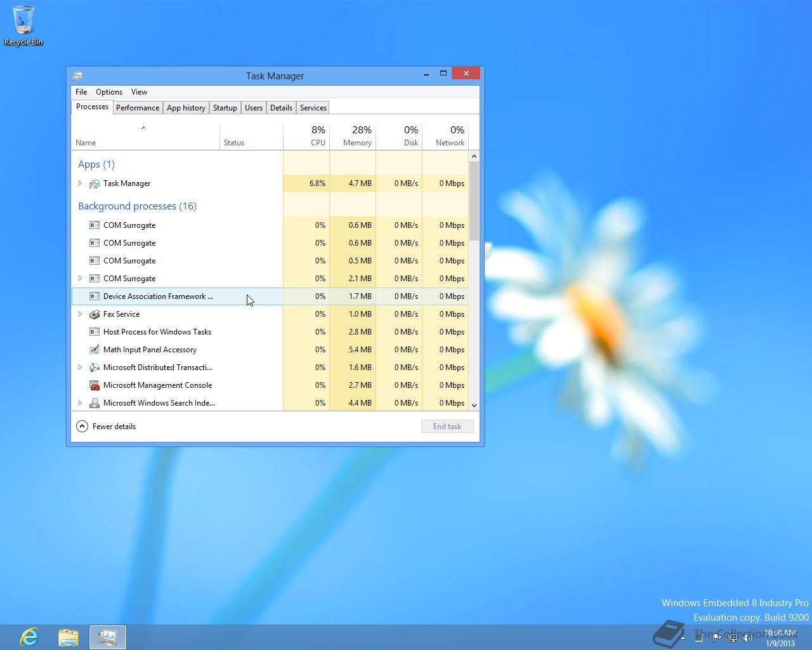Sort by the Memory column header
Viewport: 812px width, 650px height.
[x=353, y=136]
